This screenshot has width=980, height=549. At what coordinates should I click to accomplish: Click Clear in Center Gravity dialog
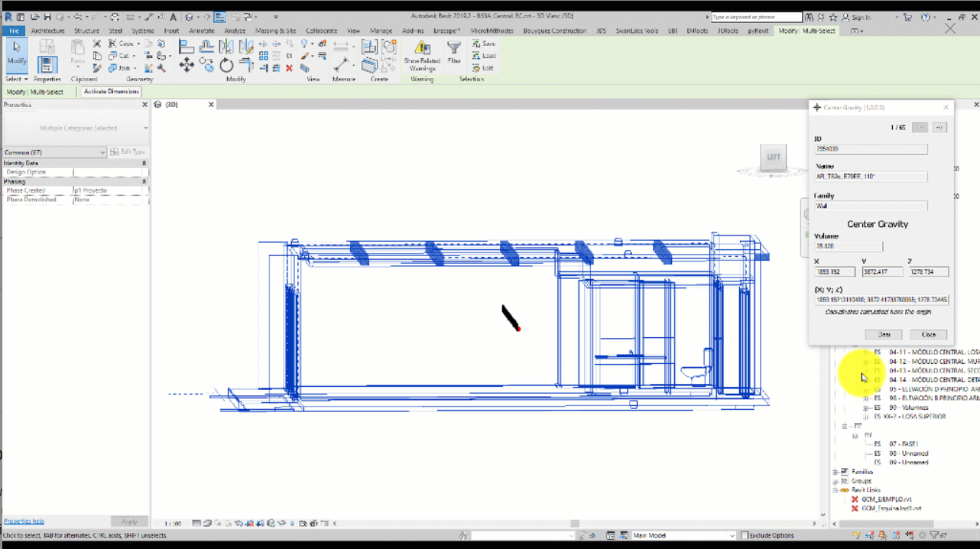(884, 335)
